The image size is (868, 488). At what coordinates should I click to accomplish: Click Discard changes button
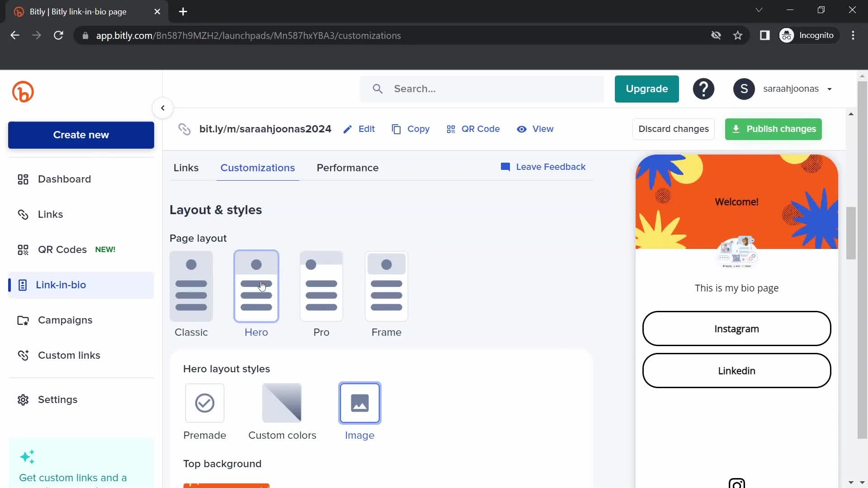click(x=673, y=129)
